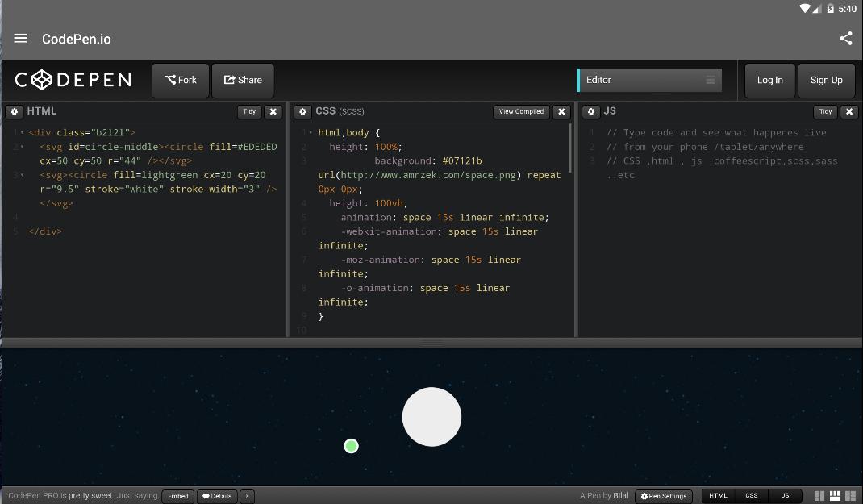The image size is (863, 504).
Task: Click the Sign Up button
Action: pyautogui.click(x=826, y=81)
